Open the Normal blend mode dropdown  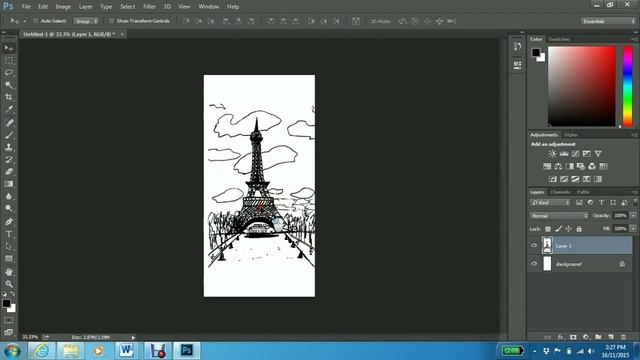[559, 216]
